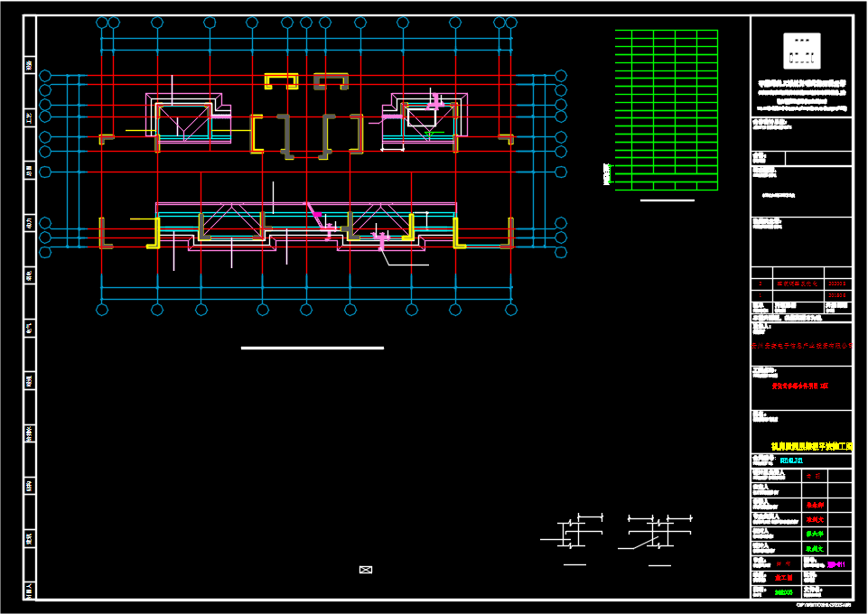Click the magenta sheet number in title block
The image size is (868, 614).
(835, 564)
